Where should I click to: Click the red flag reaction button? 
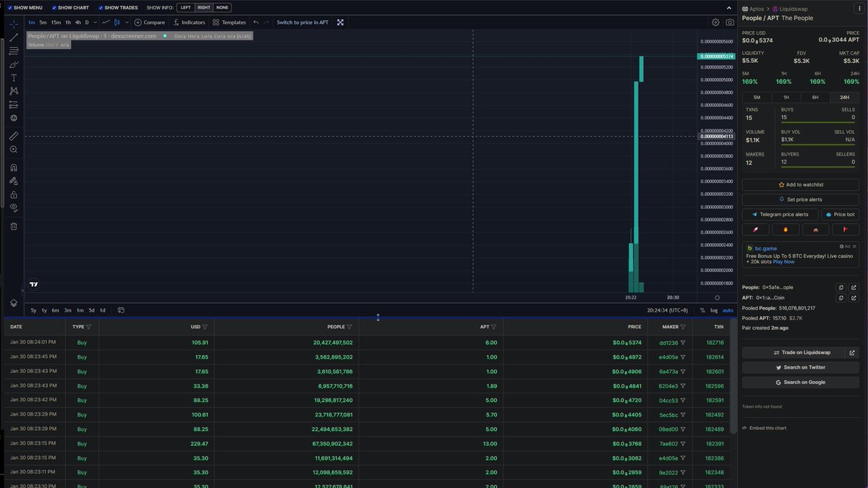click(x=846, y=229)
